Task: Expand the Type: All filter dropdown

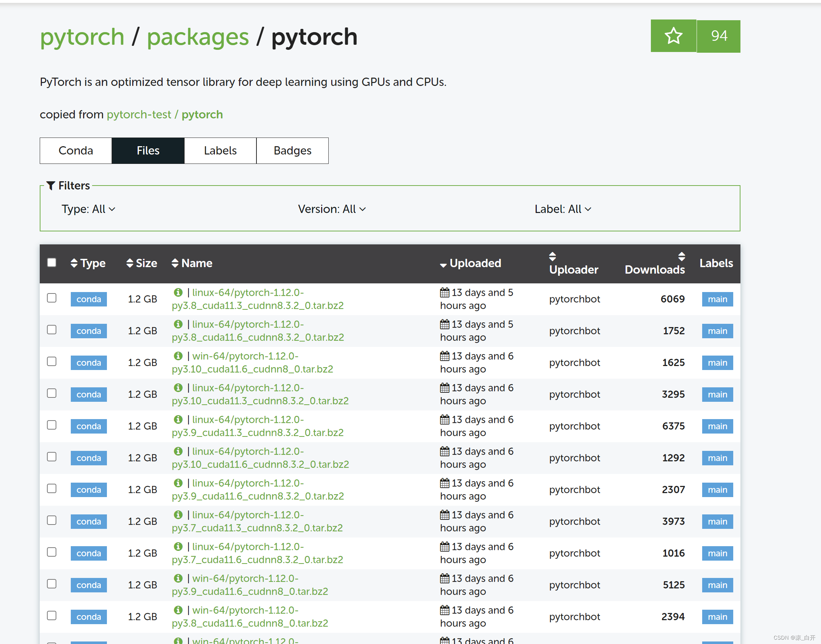Action: pyautogui.click(x=88, y=209)
